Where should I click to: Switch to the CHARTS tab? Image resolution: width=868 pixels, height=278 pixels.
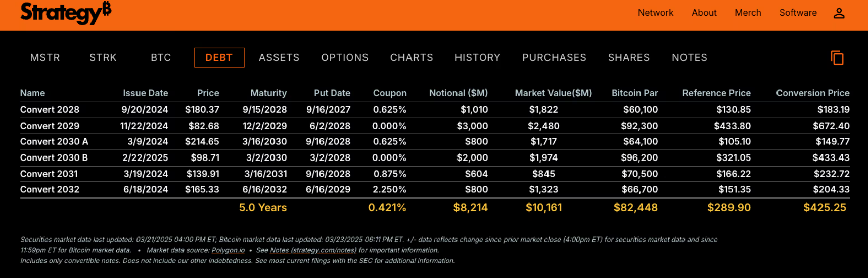[x=412, y=58]
